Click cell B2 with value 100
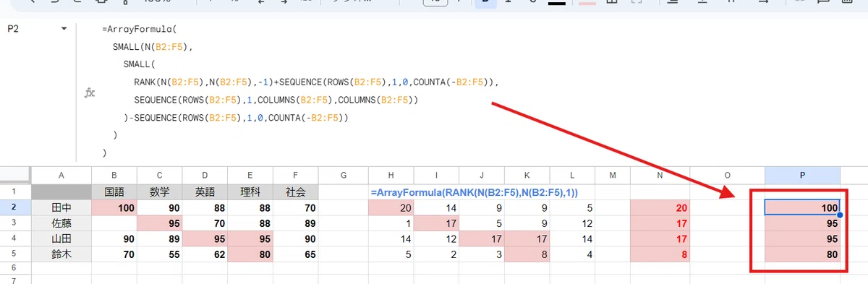868x284 pixels. point(114,207)
